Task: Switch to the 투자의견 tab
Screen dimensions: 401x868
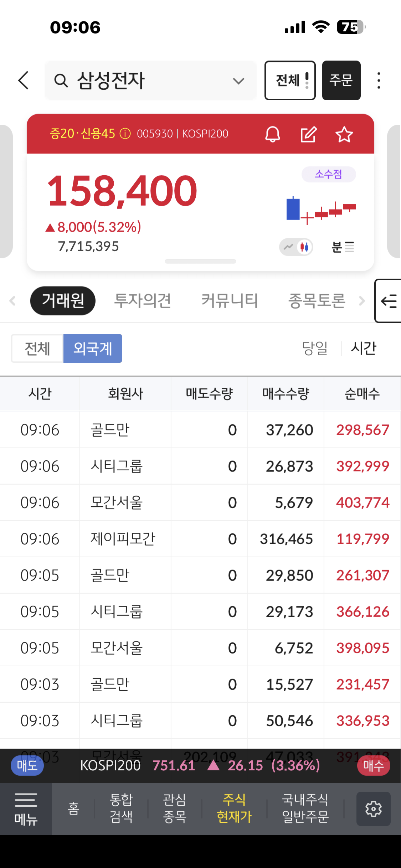Action: (142, 301)
